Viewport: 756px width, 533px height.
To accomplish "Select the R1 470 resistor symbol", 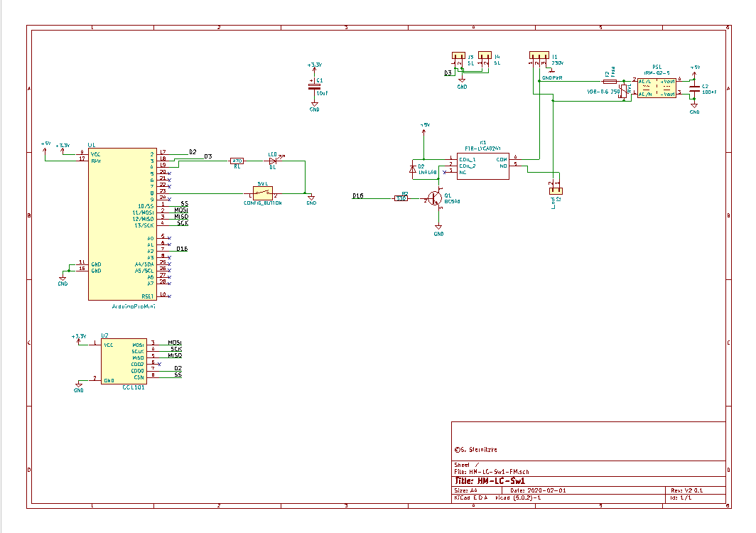I will click(x=237, y=161).
